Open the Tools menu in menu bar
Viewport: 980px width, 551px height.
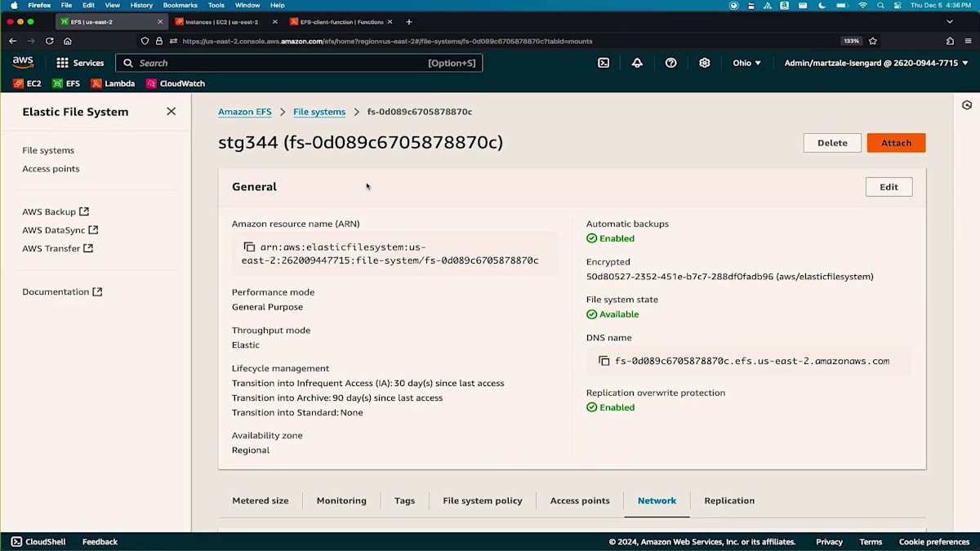coord(216,5)
